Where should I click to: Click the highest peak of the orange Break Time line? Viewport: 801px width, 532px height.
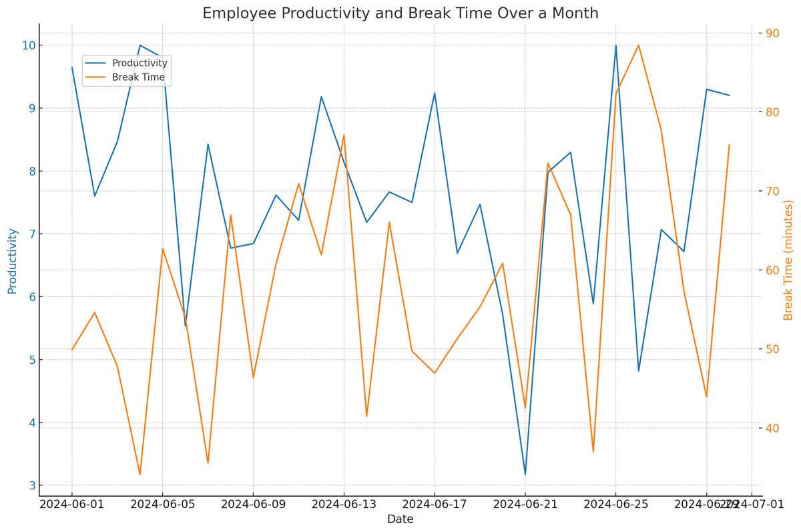coord(638,45)
